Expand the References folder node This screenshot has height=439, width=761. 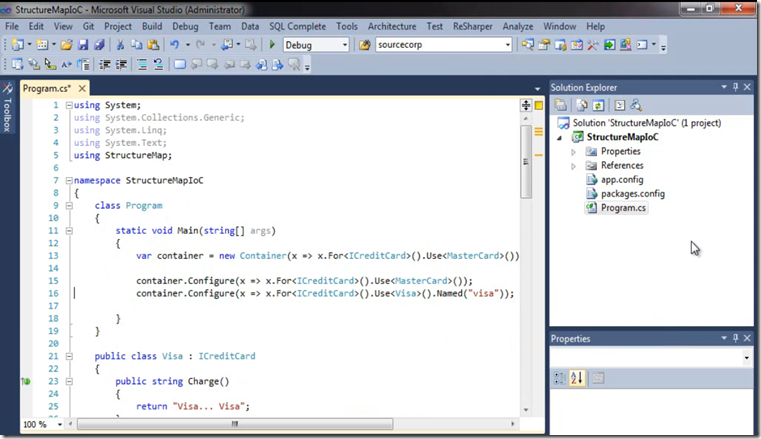coord(573,166)
